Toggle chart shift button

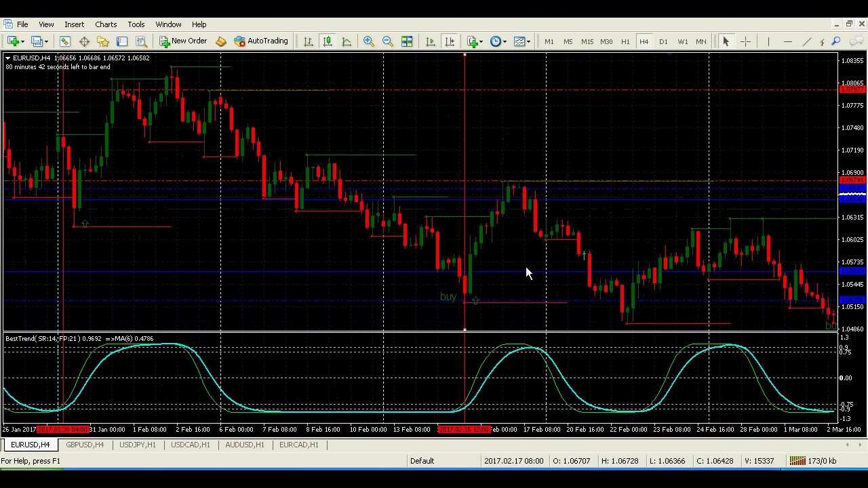click(x=449, y=41)
